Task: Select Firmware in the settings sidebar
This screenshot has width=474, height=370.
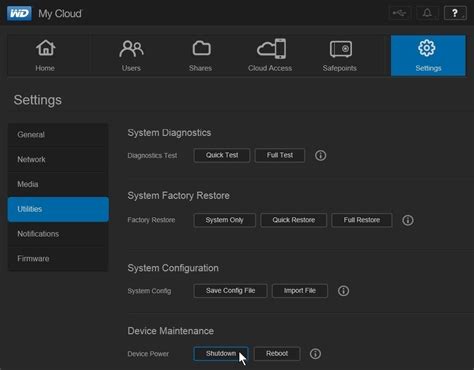Action: pyautogui.click(x=58, y=258)
